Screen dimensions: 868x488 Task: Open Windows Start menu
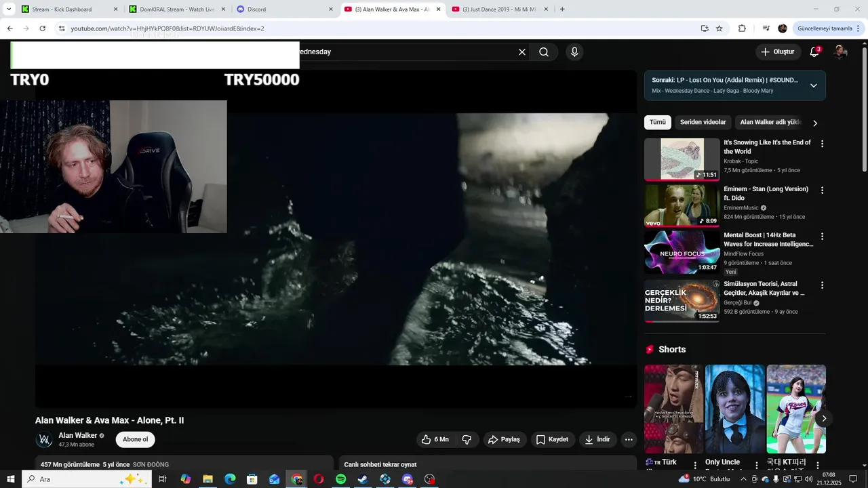(x=10, y=479)
